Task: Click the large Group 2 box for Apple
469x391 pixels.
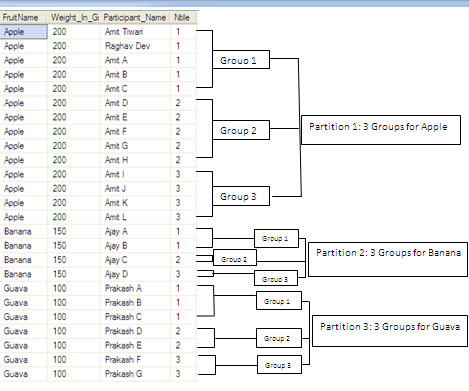Action: 241,130
